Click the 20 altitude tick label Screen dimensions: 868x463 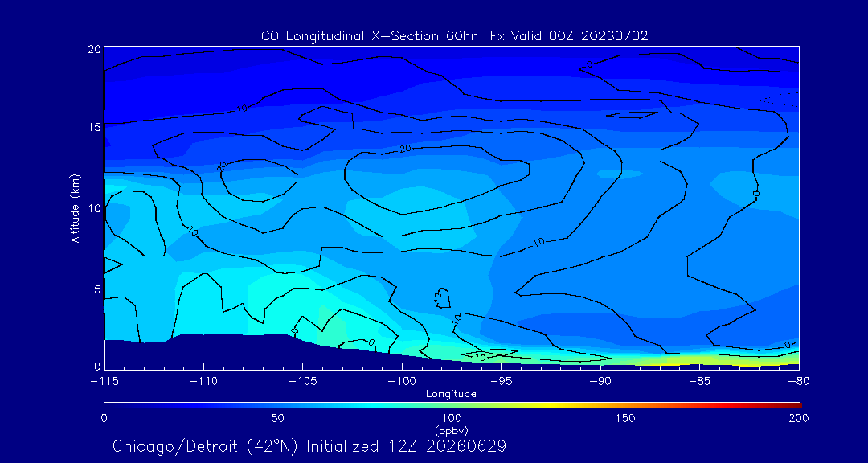[95, 49]
